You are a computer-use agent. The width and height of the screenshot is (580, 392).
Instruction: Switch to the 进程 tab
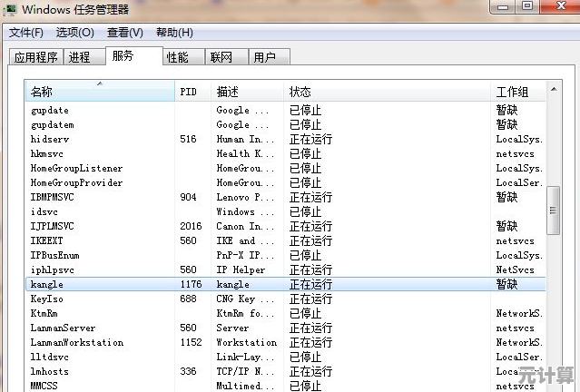point(80,58)
